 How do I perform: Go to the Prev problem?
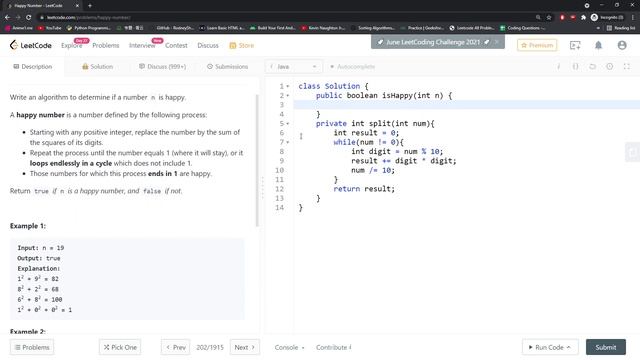click(176, 347)
